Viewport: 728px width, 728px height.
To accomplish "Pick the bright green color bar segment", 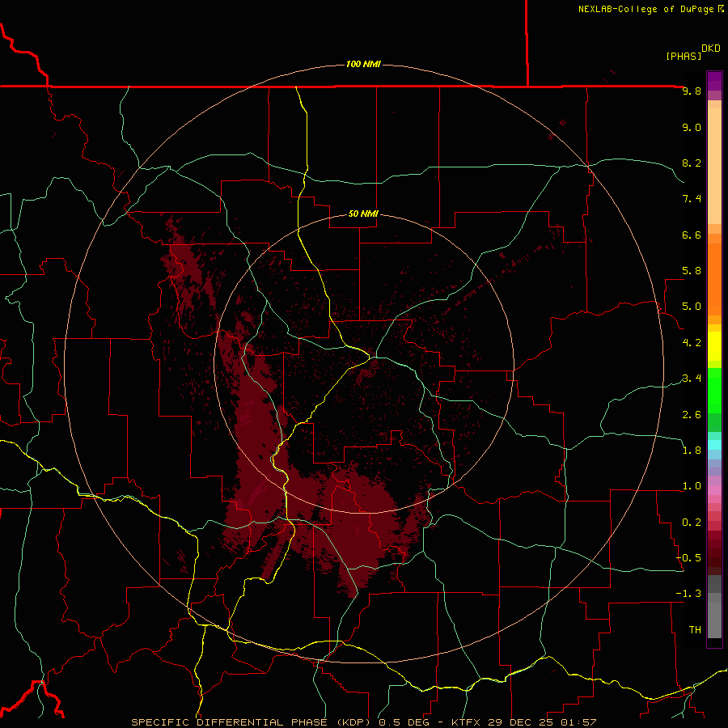I will [x=714, y=391].
